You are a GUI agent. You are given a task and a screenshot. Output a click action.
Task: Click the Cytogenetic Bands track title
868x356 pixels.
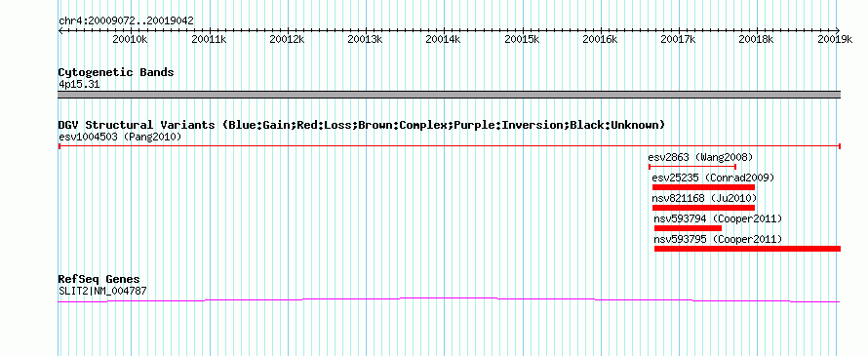pos(116,72)
